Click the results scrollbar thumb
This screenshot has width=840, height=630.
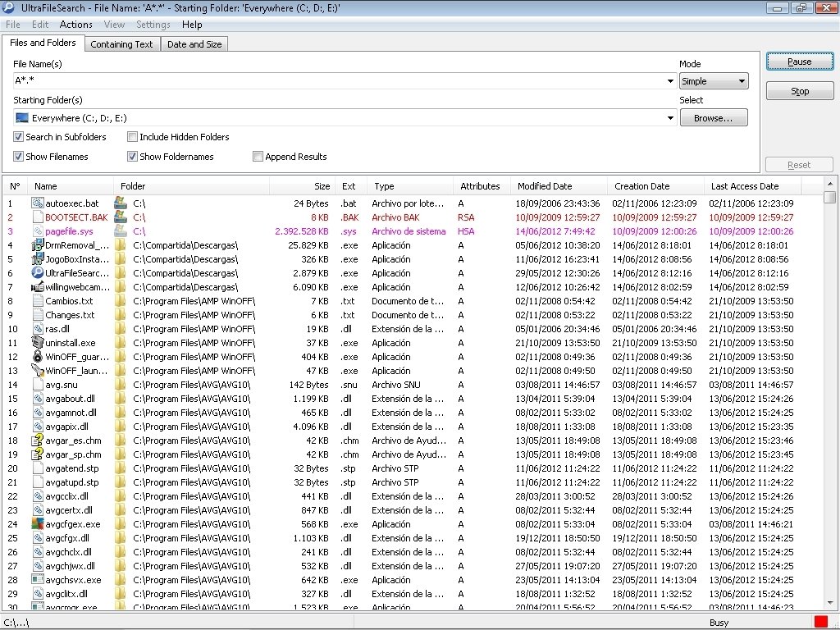click(x=830, y=198)
